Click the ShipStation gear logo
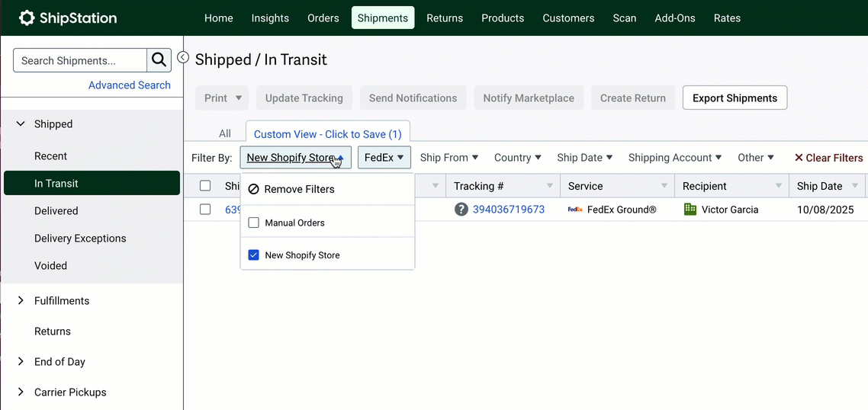Image resolution: width=868 pixels, height=410 pixels. (x=27, y=18)
